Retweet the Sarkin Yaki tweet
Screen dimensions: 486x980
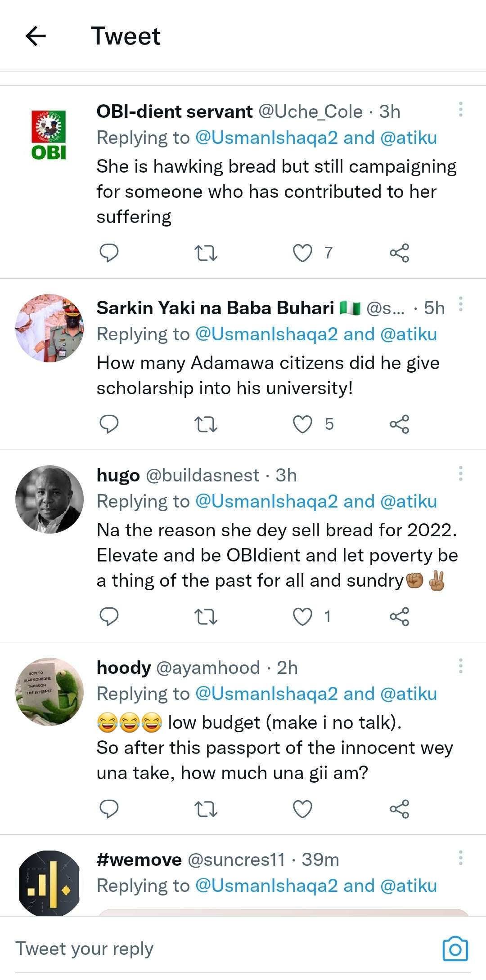tap(206, 424)
